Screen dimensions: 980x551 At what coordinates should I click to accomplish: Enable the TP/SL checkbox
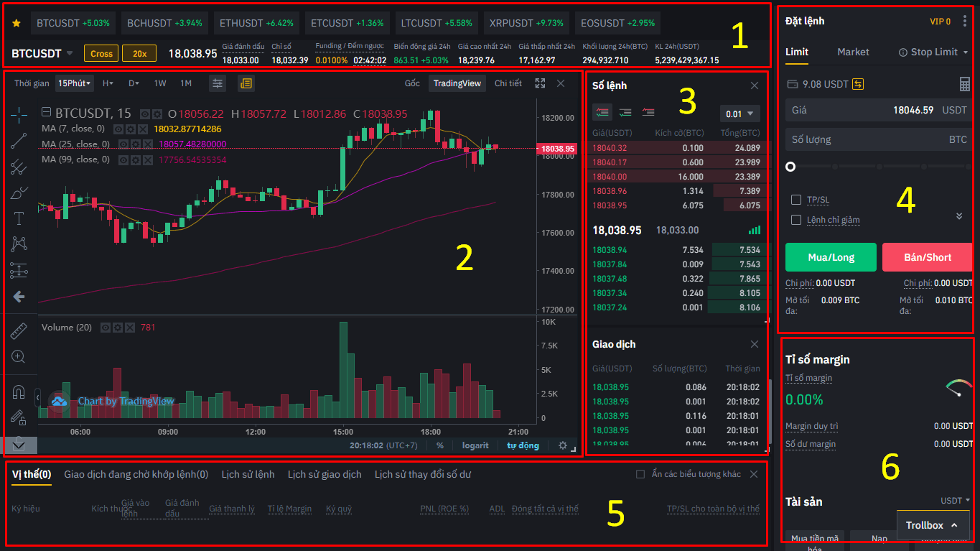pyautogui.click(x=796, y=200)
